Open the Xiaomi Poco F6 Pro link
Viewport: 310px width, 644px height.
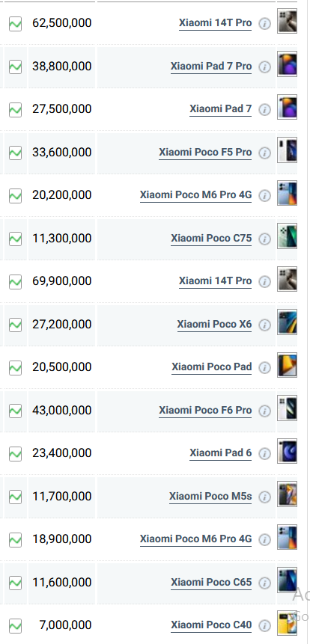pos(205,410)
